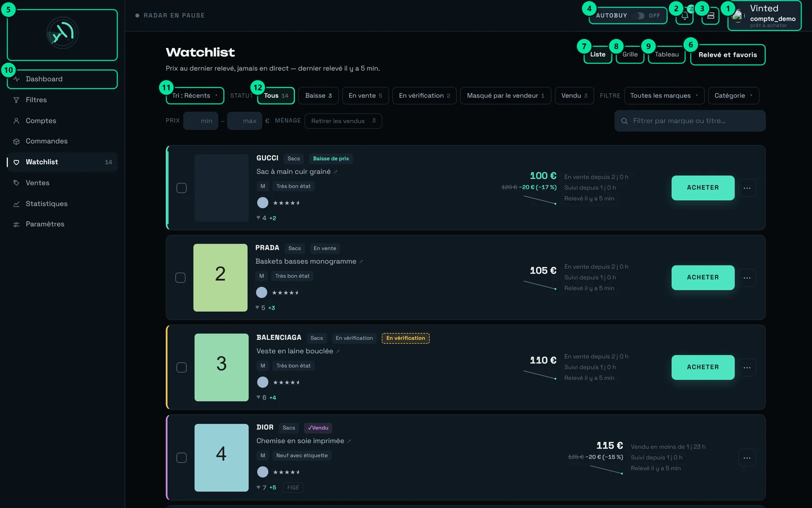Select the Tous status filter
The height and width of the screenshot is (508, 812).
(276, 96)
